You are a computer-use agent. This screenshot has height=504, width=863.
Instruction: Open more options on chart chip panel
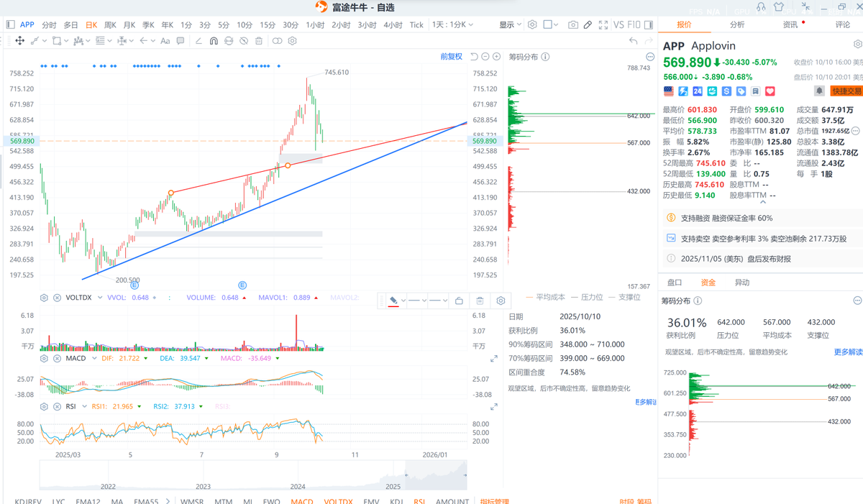coord(650,57)
